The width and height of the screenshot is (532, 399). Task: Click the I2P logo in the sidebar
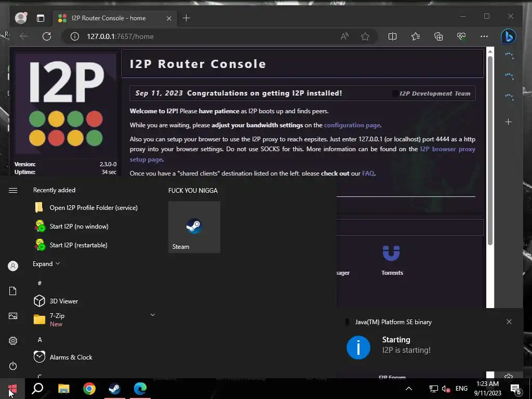click(x=66, y=104)
